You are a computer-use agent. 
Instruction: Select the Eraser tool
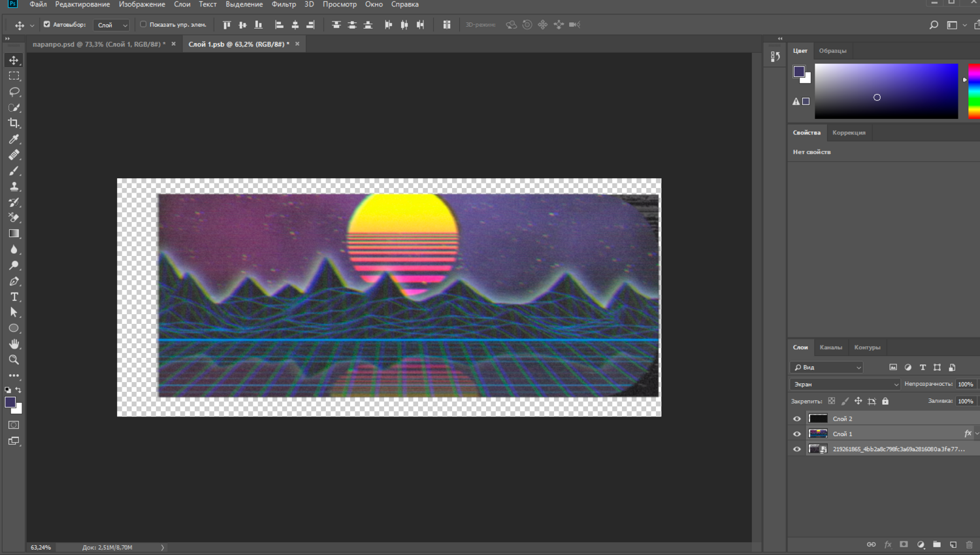click(x=14, y=217)
